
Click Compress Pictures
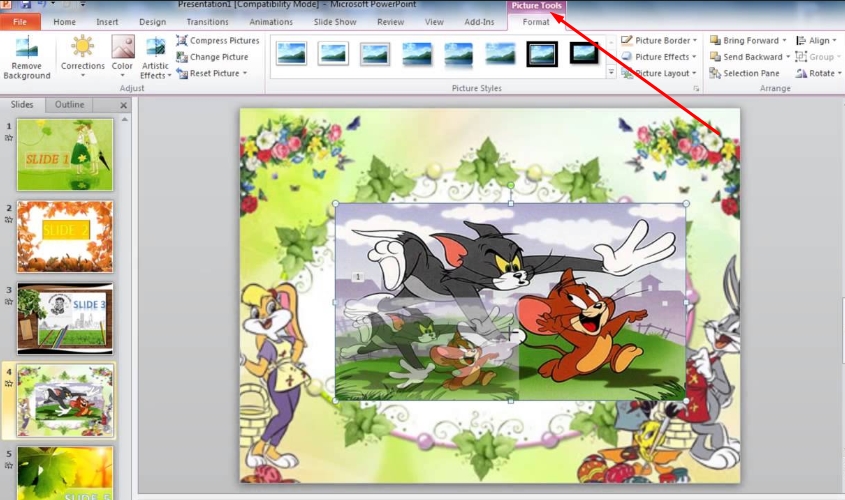218,40
